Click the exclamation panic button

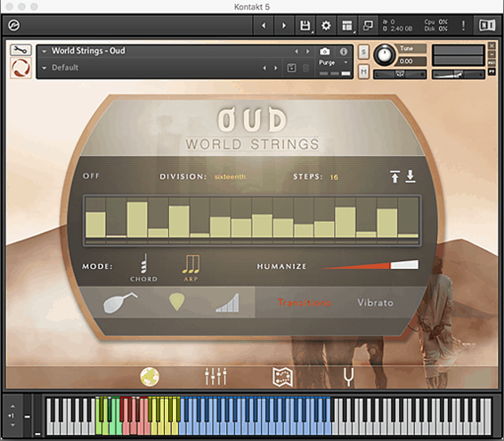pos(463,26)
